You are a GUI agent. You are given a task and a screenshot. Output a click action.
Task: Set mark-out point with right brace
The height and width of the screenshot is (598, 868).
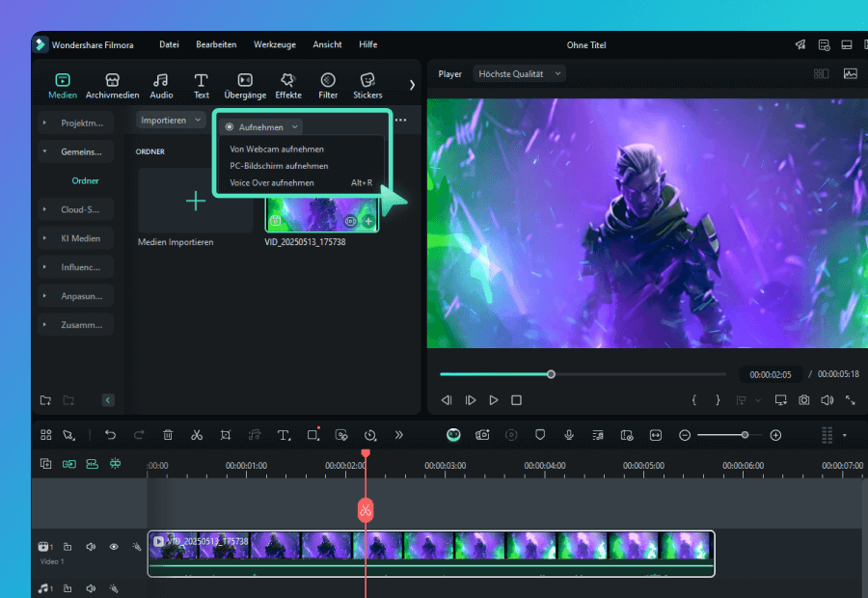(x=718, y=399)
